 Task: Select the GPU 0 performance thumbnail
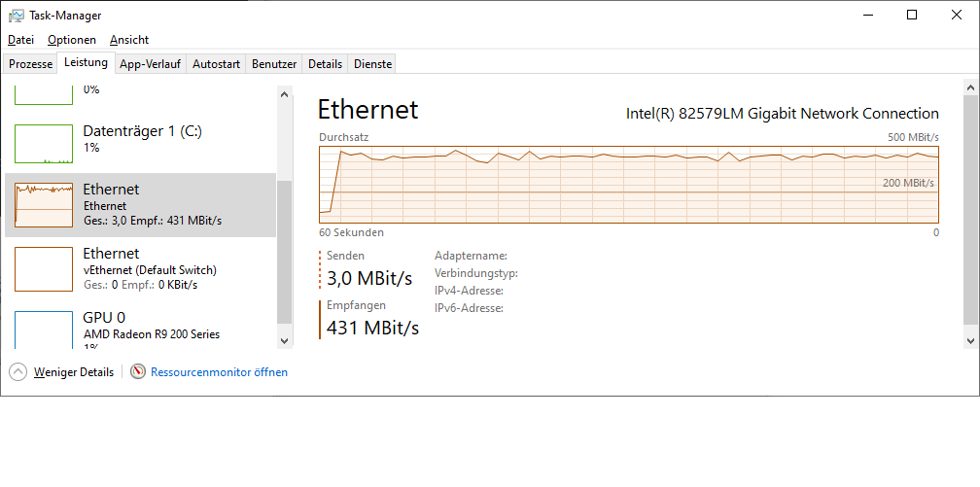click(45, 330)
